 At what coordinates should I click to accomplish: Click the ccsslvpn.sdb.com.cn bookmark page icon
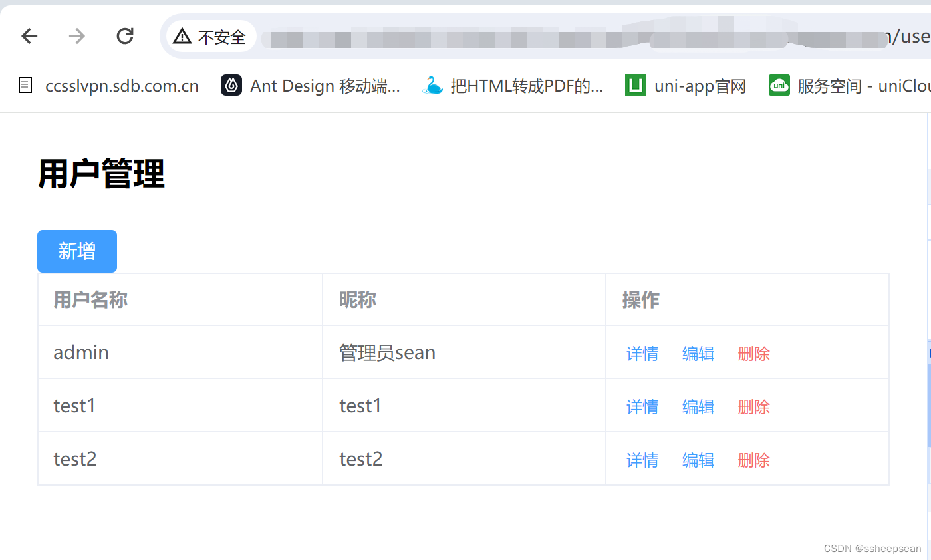coord(25,85)
